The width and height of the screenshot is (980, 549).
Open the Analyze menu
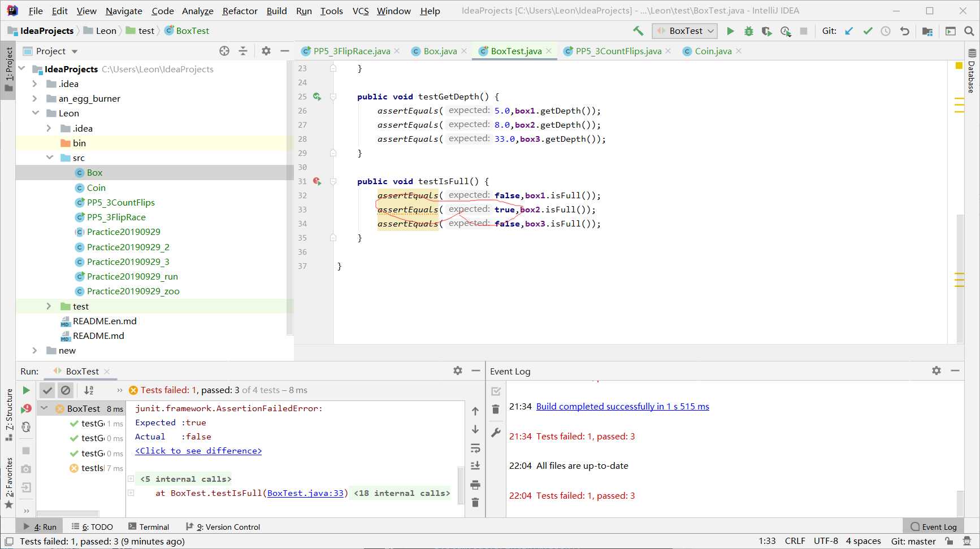(198, 11)
